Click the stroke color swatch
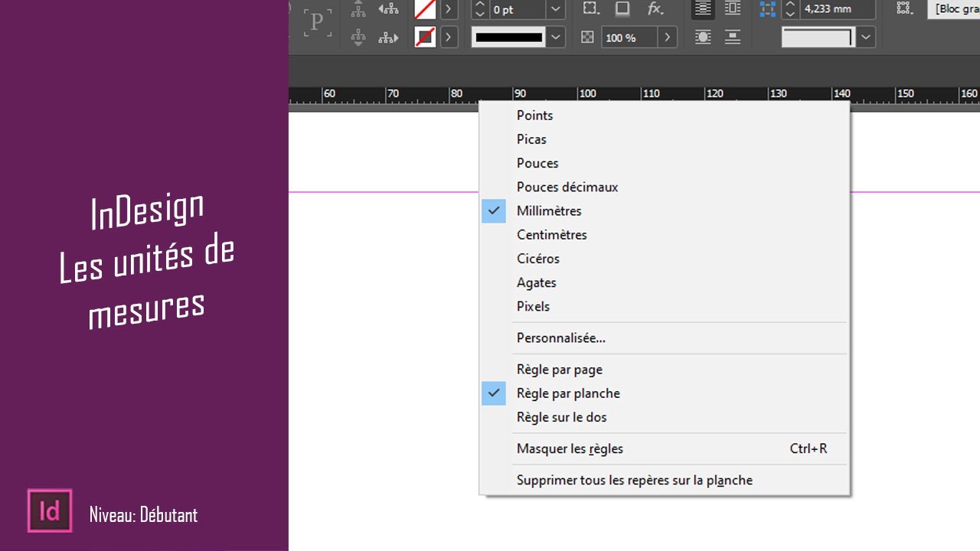 pyautogui.click(x=425, y=37)
